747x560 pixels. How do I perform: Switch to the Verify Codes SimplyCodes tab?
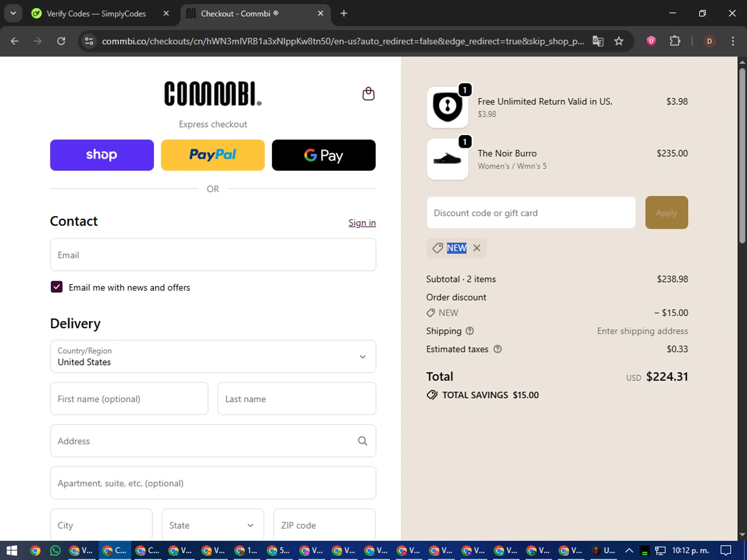[x=97, y=13]
